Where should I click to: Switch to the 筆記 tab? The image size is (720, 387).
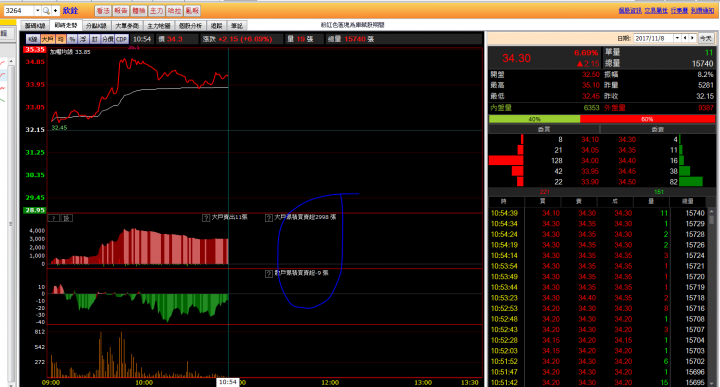tap(237, 26)
